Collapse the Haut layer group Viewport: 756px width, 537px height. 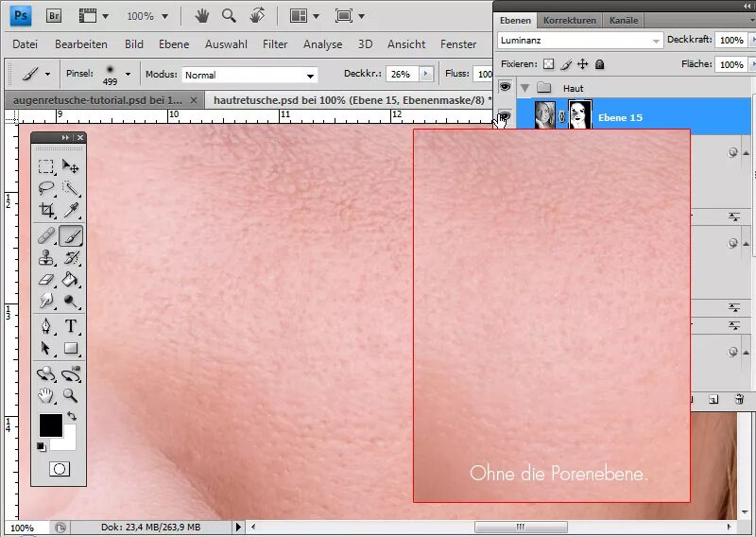(524, 88)
